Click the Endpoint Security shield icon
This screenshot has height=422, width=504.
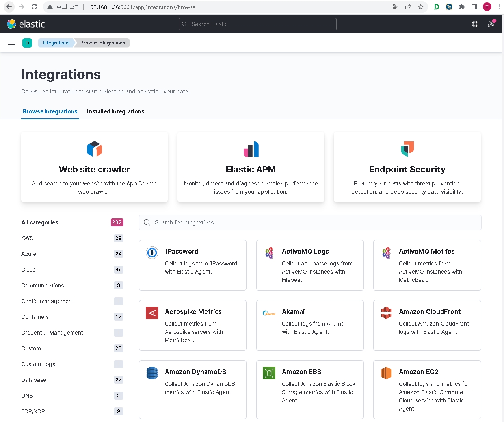click(x=407, y=149)
